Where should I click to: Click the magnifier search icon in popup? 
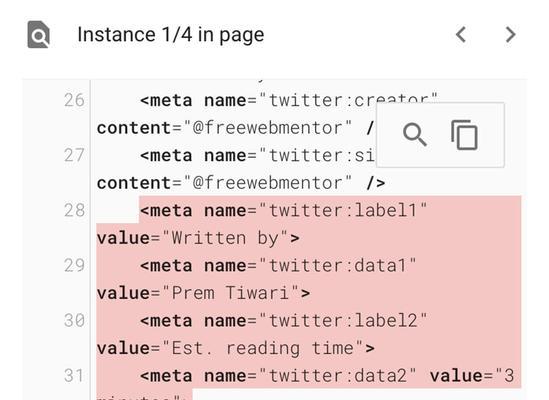pos(415,135)
